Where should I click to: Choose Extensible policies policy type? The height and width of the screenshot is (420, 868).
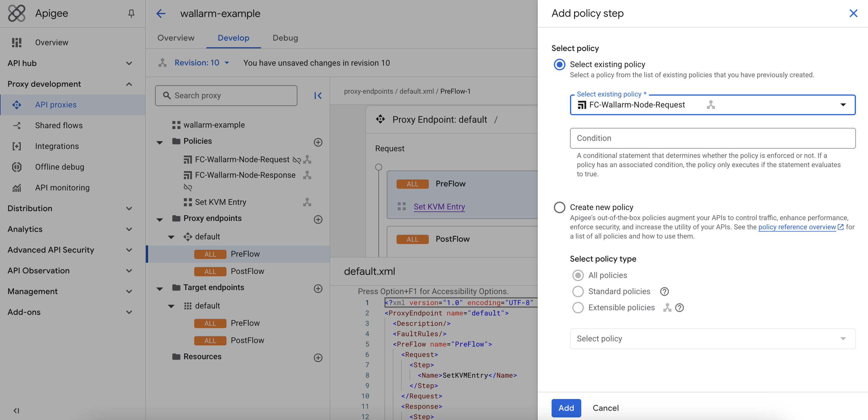(578, 307)
